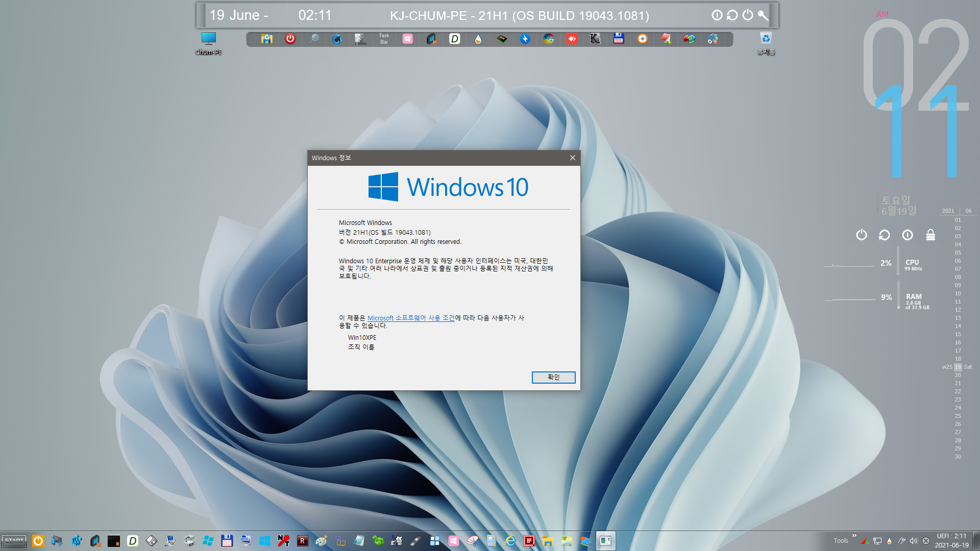The width and height of the screenshot is (980, 551).
Task: Click the lock icon in right widget
Action: tap(930, 235)
